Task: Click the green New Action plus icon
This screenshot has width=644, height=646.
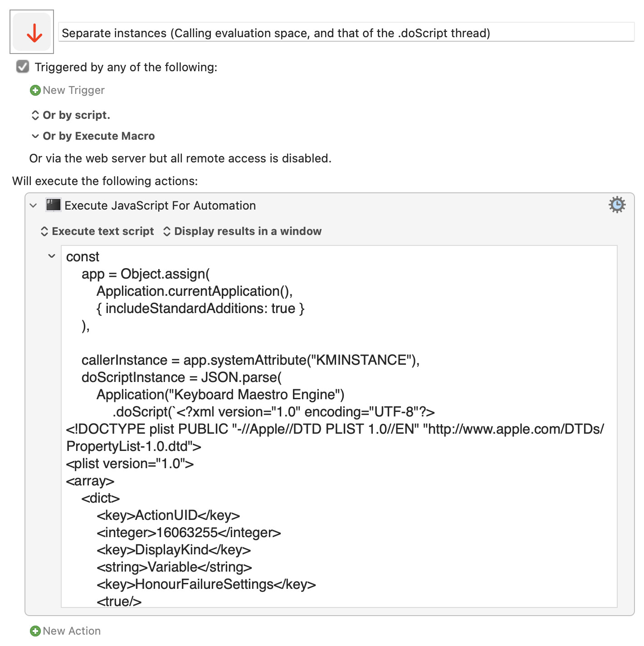Action: coord(35,631)
